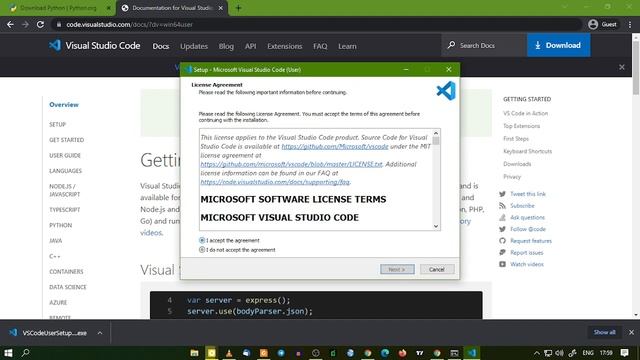This screenshot has height=360, width=640.
Task: Open the FAQ nav item
Action: 320,46
